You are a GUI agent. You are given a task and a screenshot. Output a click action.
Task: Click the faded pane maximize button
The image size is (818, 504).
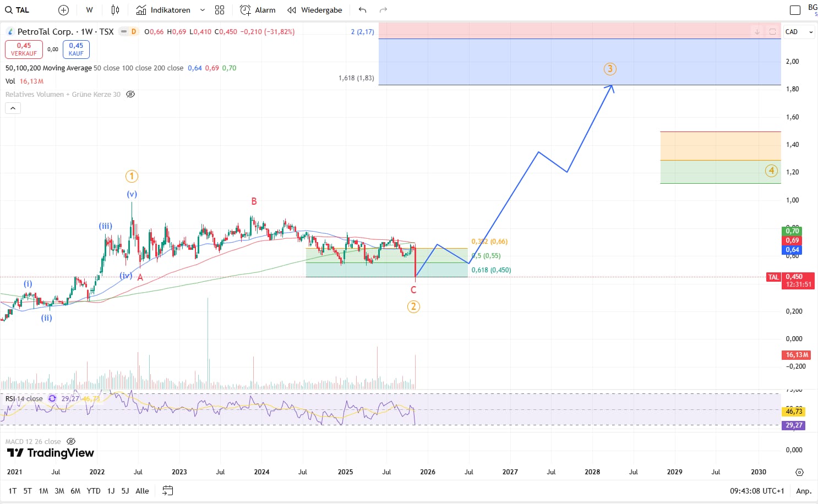click(772, 32)
